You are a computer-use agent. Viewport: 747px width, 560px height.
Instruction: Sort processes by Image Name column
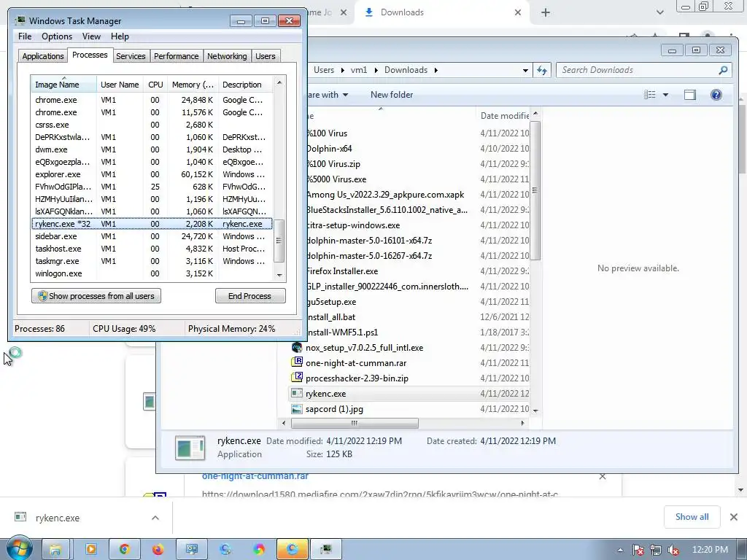[63, 85]
